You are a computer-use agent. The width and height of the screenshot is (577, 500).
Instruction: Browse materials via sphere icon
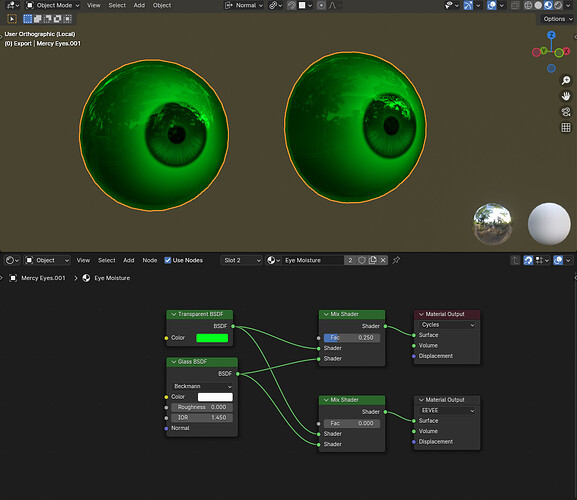point(273,260)
